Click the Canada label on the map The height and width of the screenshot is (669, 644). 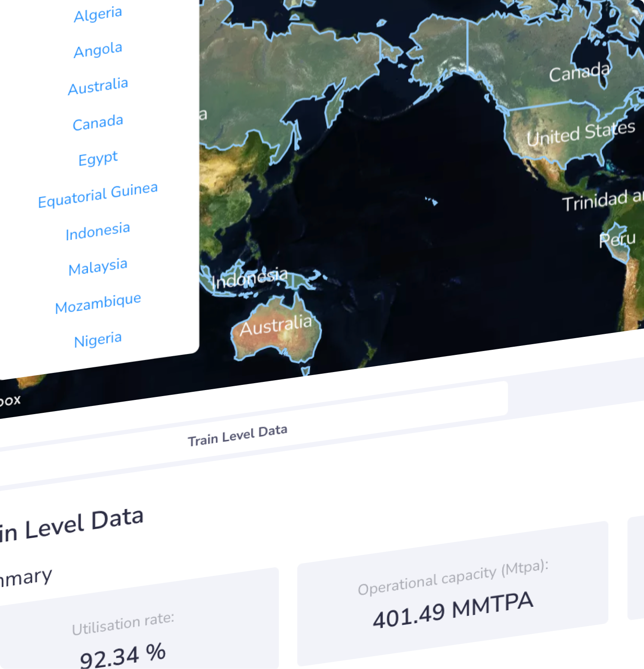(x=579, y=73)
